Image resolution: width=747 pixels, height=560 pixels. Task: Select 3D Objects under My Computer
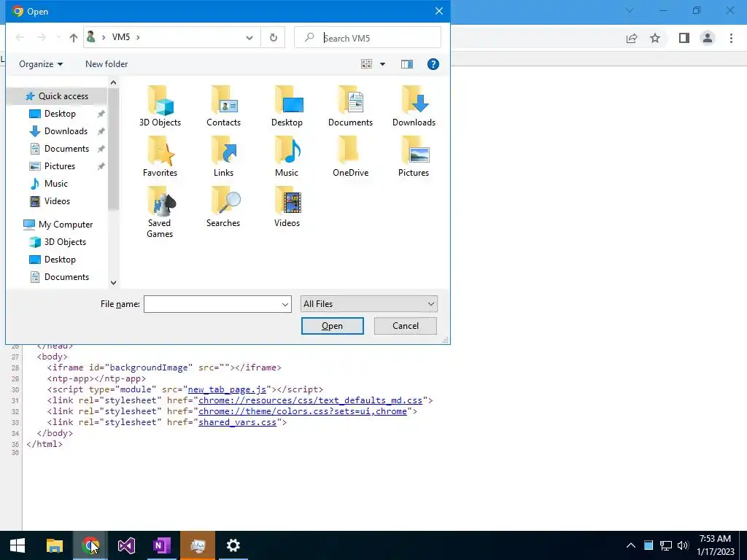(65, 242)
